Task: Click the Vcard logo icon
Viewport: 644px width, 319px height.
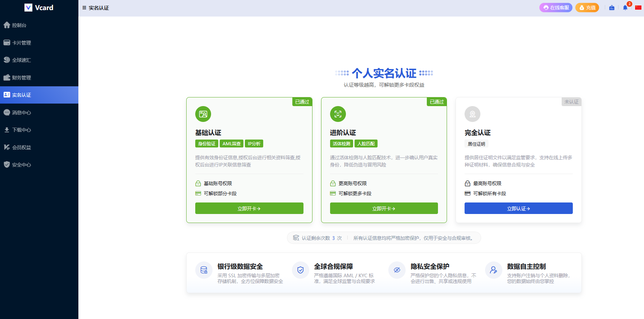Action: (x=28, y=8)
